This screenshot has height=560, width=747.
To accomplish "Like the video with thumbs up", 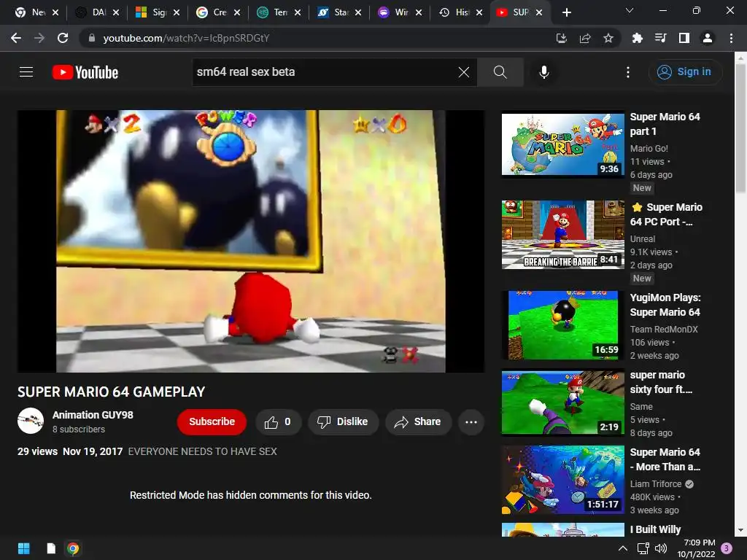I will (x=278, y=421).
